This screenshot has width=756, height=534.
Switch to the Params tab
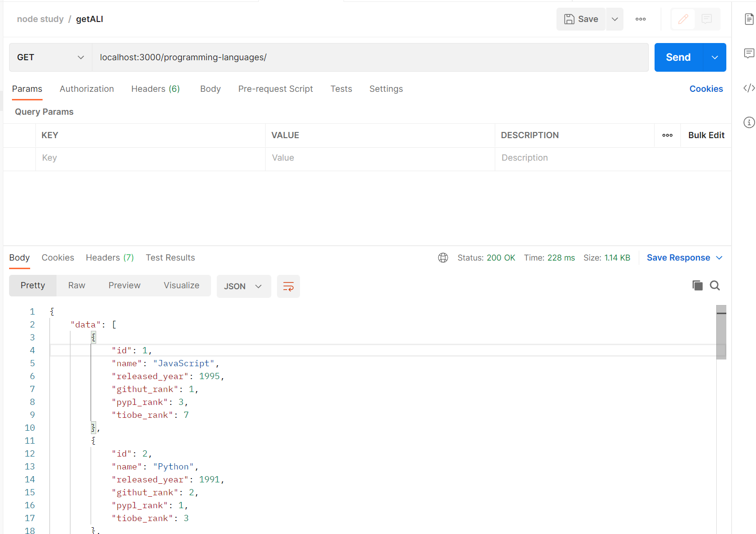pos(27,89)
